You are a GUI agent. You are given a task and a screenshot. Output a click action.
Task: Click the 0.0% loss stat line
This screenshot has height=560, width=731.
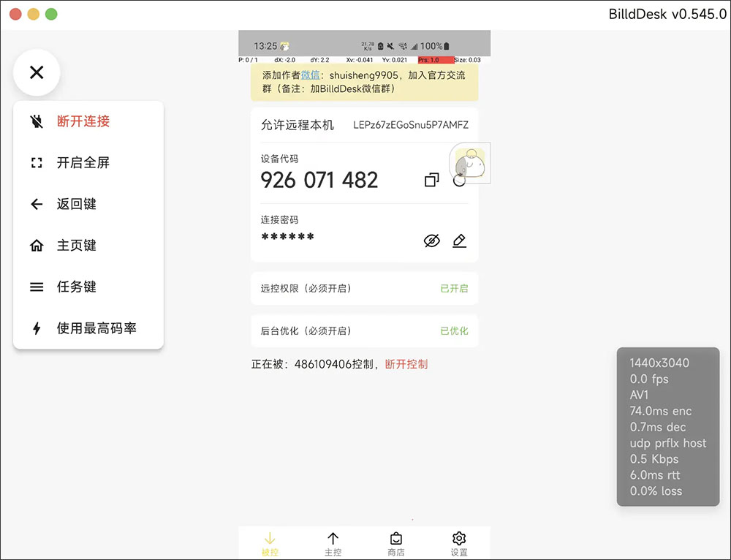pyautogui.click(x=656, y=491)
